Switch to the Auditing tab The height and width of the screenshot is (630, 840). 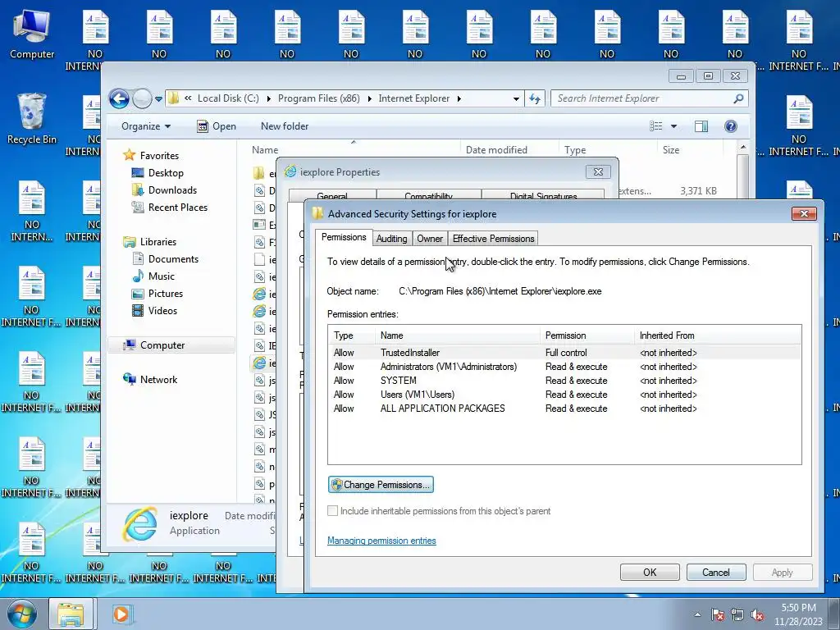391,239
